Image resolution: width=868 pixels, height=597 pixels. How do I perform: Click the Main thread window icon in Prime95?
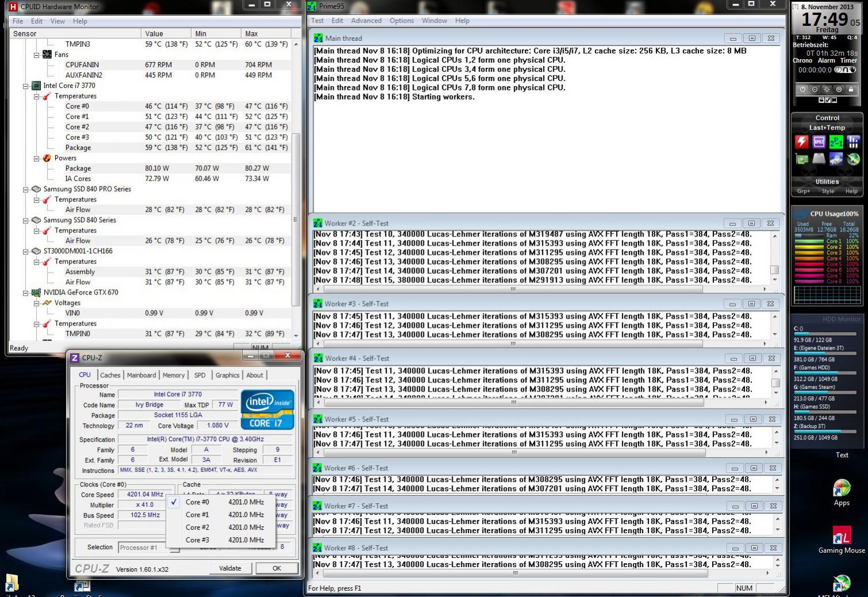pos(318,38)
